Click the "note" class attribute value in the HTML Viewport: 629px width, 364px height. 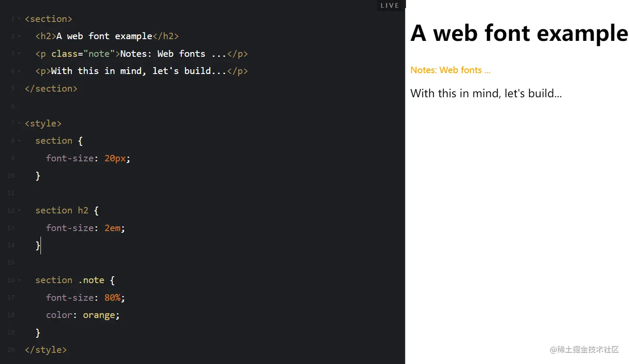click(x=99, y=54)
